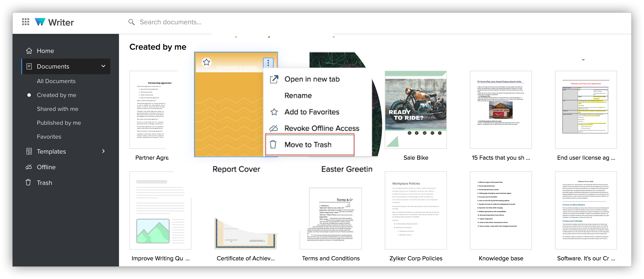Collapse the Documents section chevron
Viewport: 644px width, 279px height.
(103, 66)
